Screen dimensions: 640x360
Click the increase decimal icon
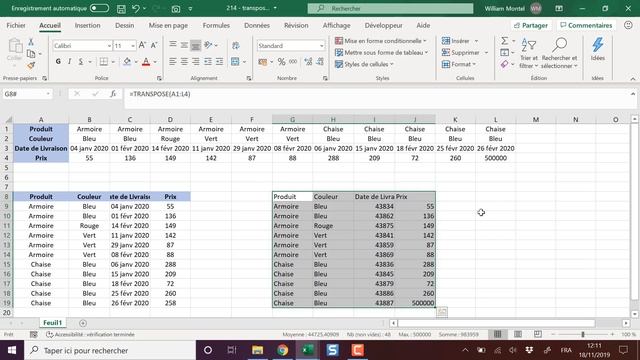tap(308, 62)
